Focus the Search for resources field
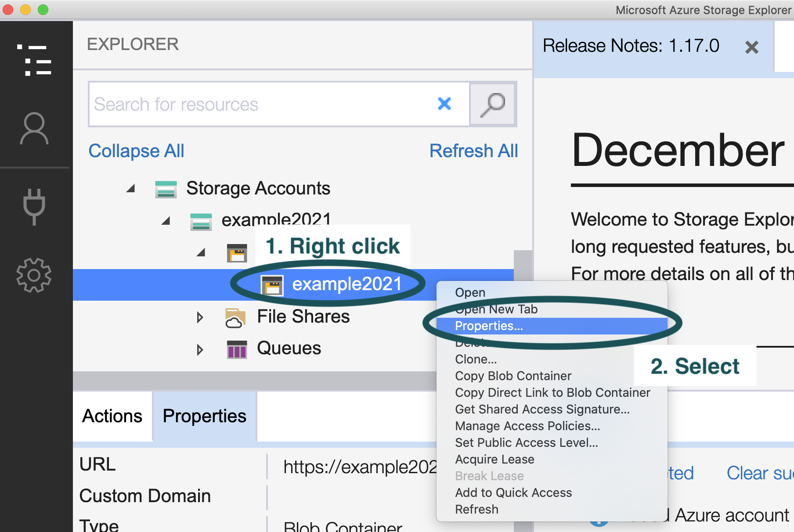Image resolution: width=794 pixels, height=532 pixels. pos(263,104)
